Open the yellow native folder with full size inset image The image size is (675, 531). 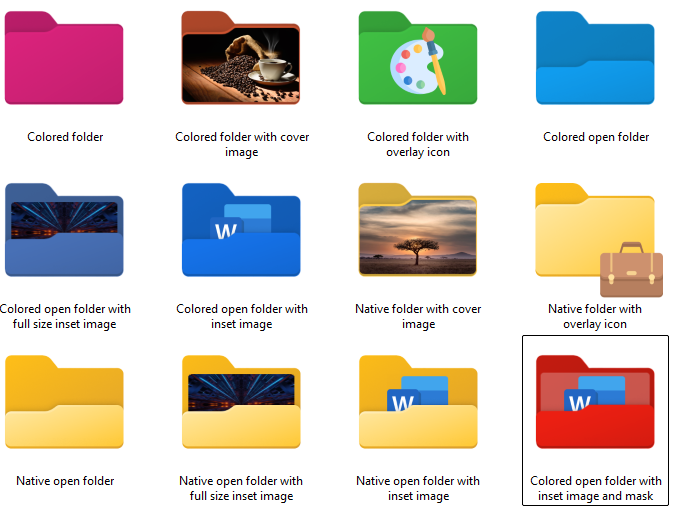[241, 403]
